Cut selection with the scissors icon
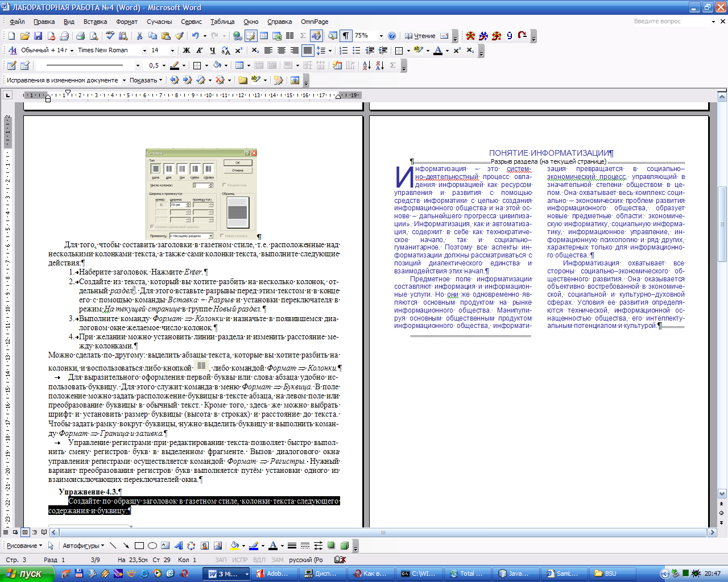 tap(139, 36)
